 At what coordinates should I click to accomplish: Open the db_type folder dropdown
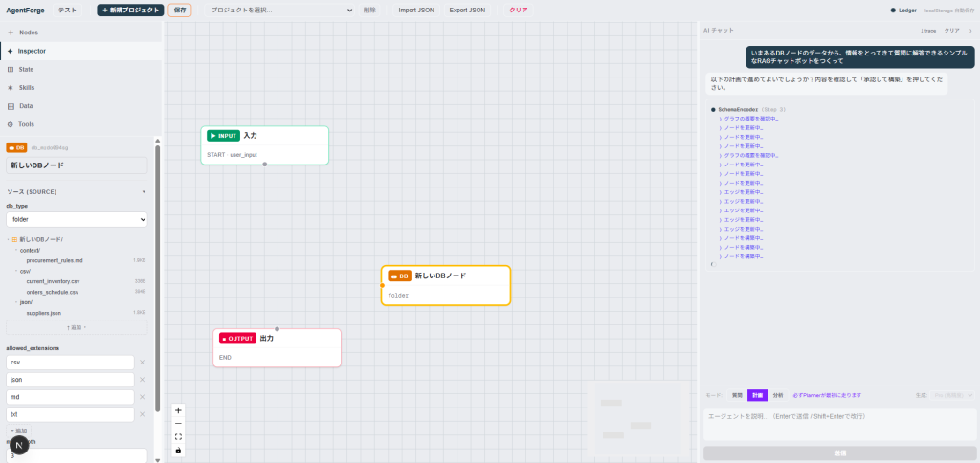(x=77, y=219)
